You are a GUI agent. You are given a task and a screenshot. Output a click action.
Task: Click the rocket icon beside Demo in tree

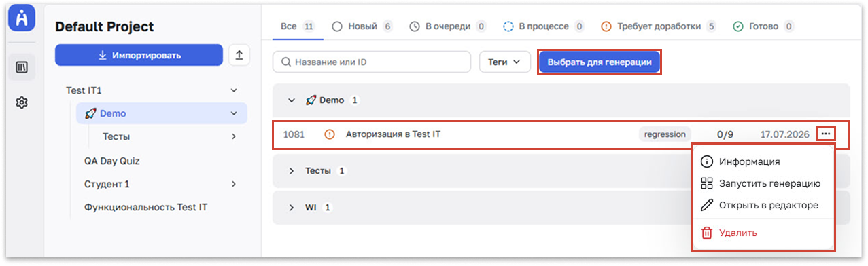(x=90, y=114)
